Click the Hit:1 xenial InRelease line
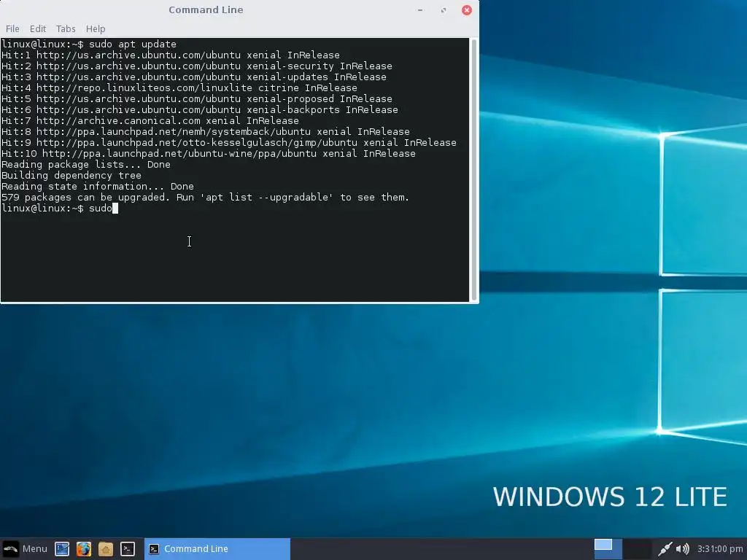The width and height of the screenshot is (747, 560). (171, 55)
